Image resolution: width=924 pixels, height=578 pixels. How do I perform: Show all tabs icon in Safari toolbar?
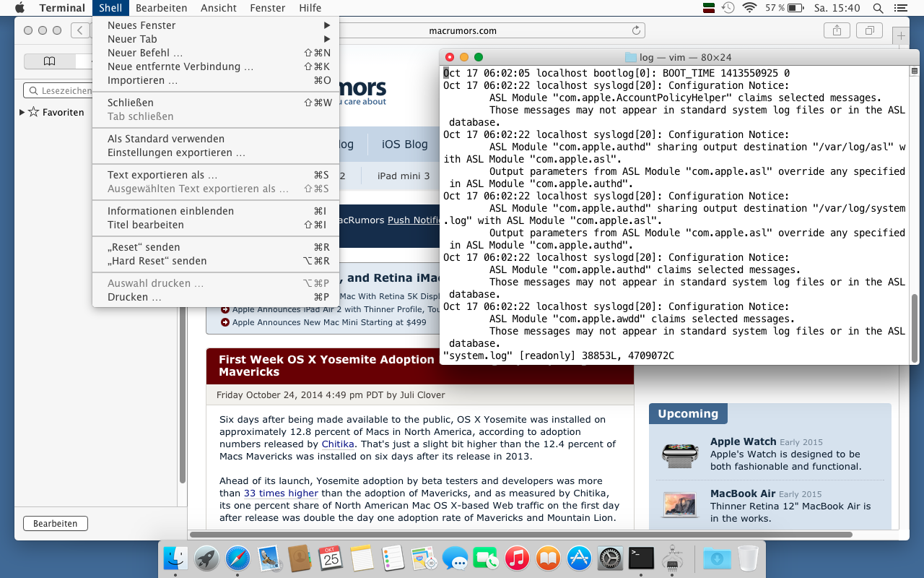(x=870, y=30)
